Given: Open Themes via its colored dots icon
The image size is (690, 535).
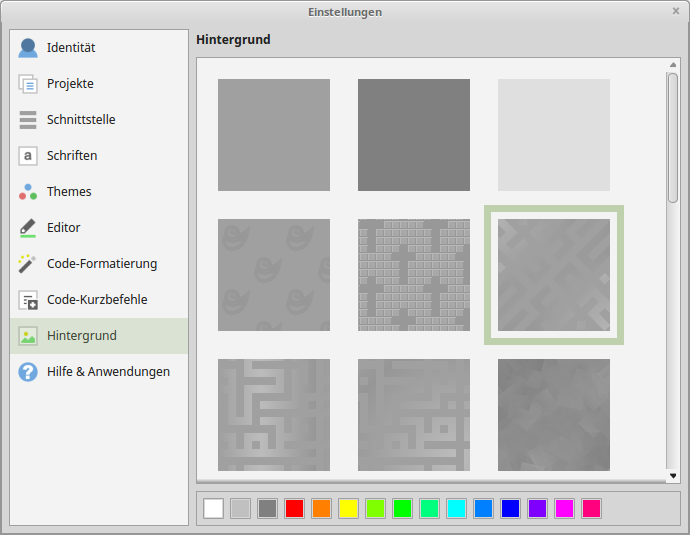Looking at the screenshot, I should click(x=28, y=192).
